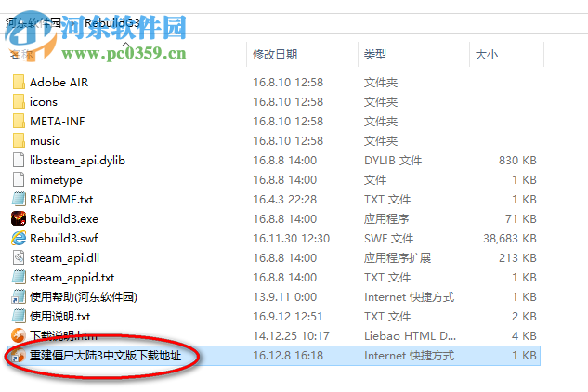This screenshot has height=392, width=588.
Task: Click the steam_api.dll gear icon
Action: tap(19, 257)
